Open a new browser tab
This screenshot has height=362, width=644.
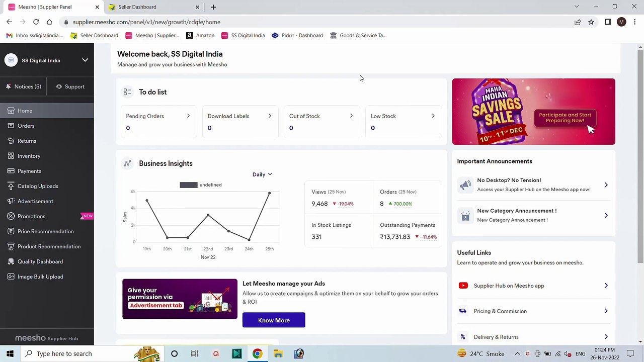[x=213, y=7]
